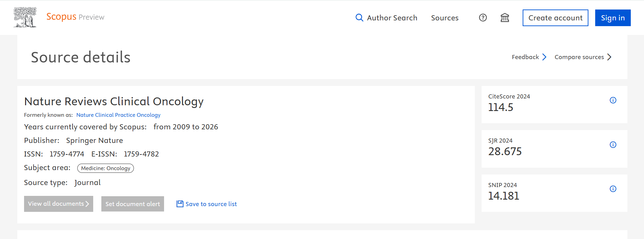
Task: Click the Scopus Preview title
Action: point(75,17)
